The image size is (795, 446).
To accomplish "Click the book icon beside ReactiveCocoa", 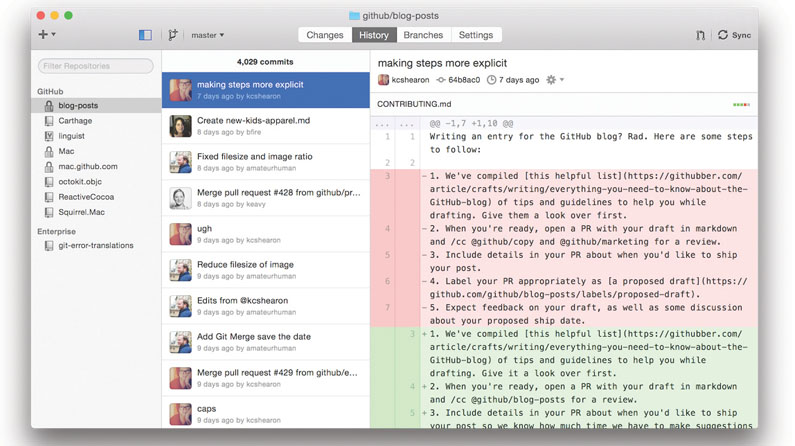I will click(49, 197).
